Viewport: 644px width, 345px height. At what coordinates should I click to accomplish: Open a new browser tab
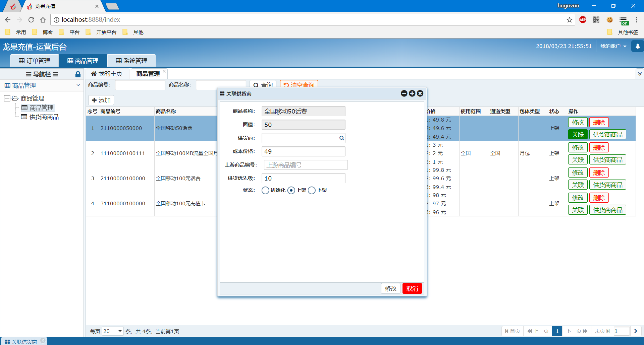click(x=112, y=6)
